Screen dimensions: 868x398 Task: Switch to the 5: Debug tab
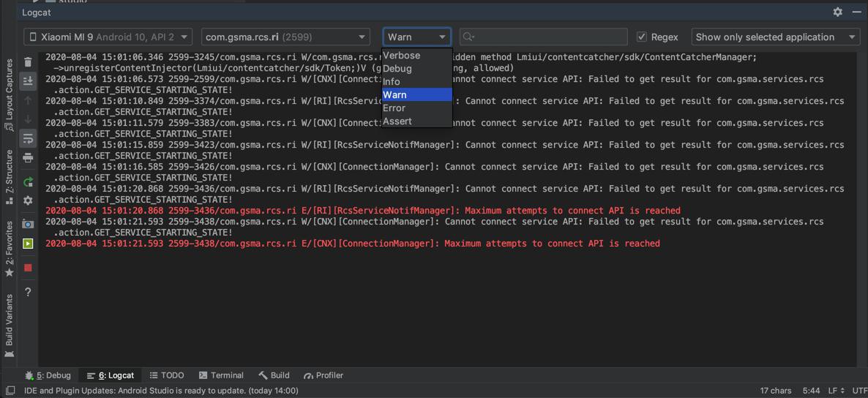click(48, 375)
